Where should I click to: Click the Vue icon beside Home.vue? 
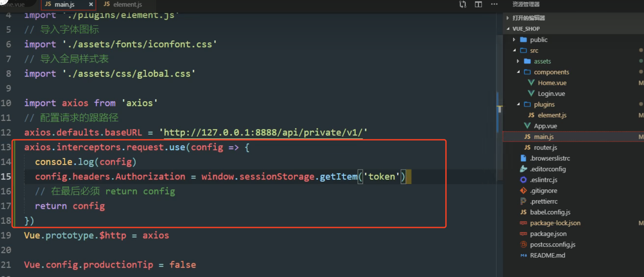coord(531,83)
